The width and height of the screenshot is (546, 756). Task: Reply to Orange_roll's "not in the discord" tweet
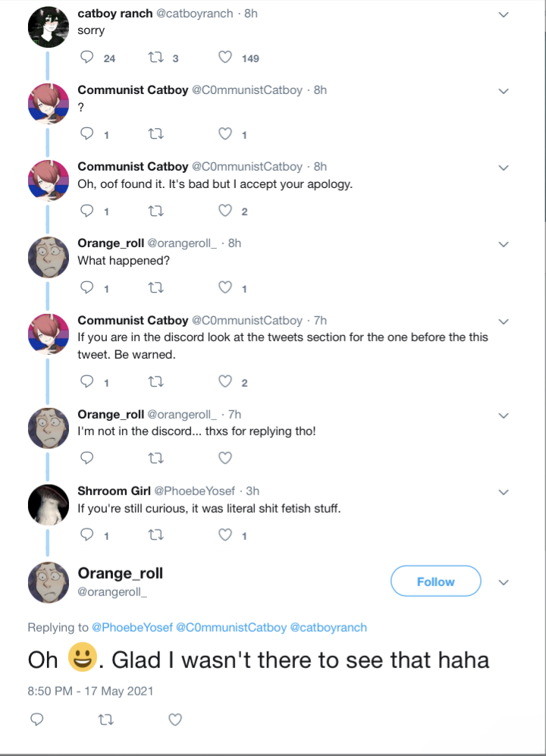86,458
